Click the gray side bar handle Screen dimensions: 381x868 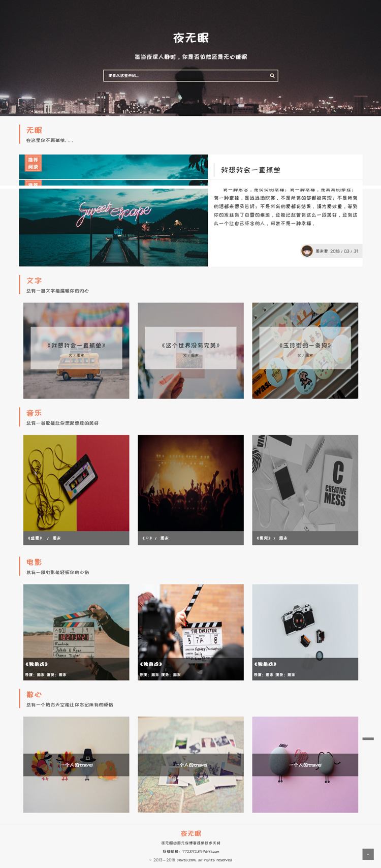[368, 738]
